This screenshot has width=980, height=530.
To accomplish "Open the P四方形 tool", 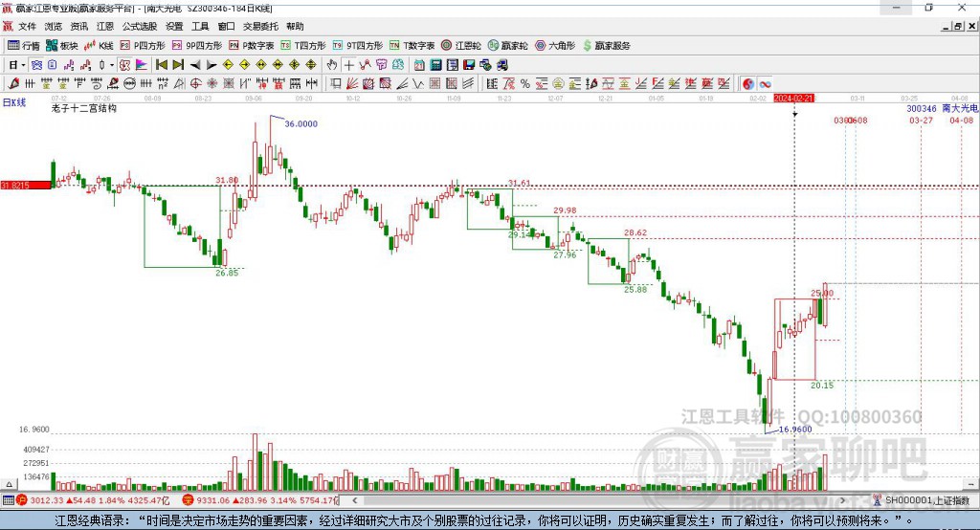I will pyautogui.click(x=143, y=46).
